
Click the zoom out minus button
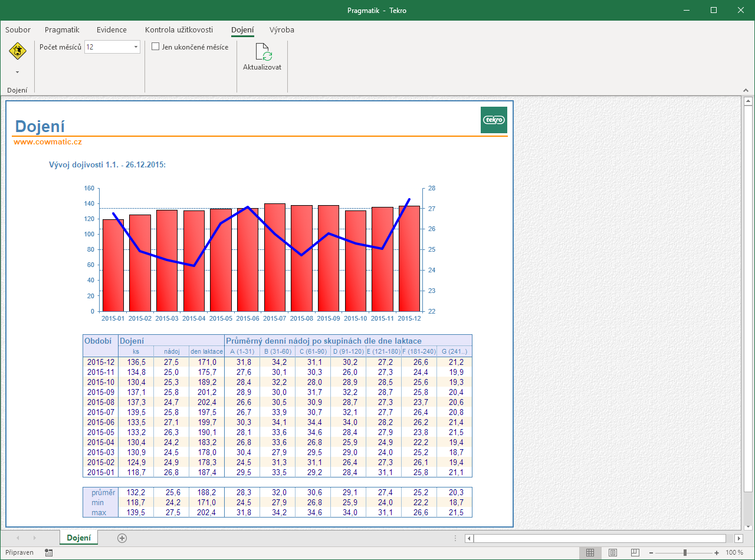(651, 553)
